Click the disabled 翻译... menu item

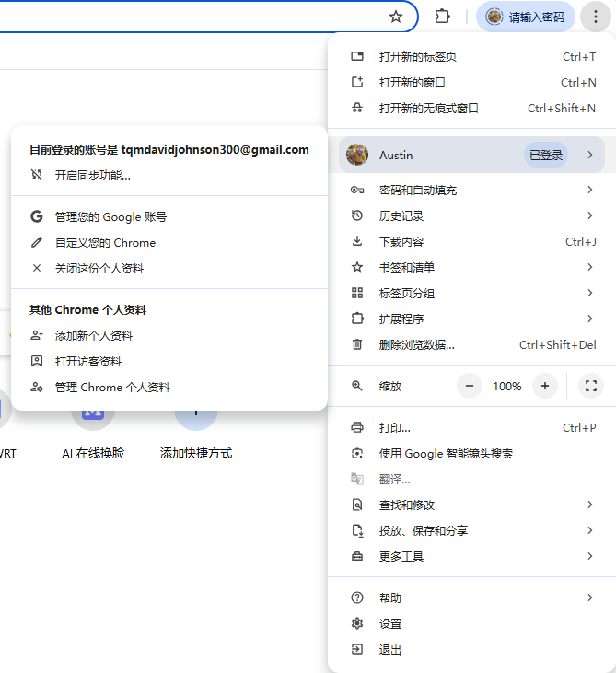click(472, 480)
